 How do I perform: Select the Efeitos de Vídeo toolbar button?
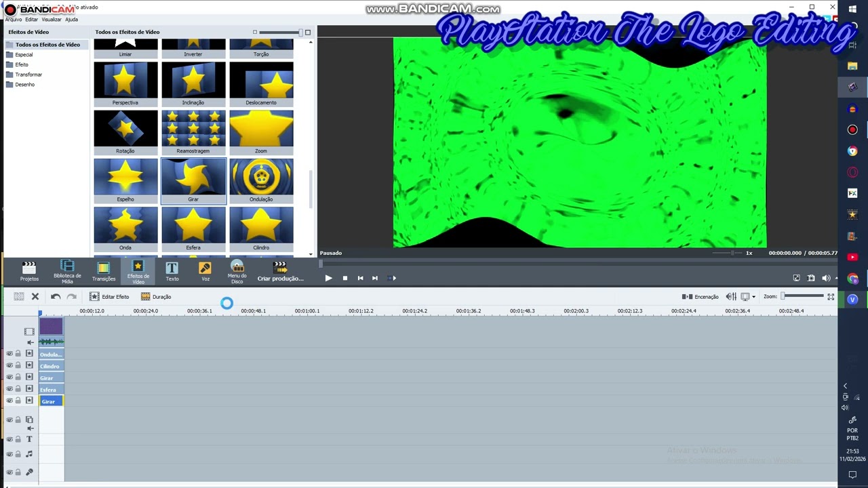(138, 271)
